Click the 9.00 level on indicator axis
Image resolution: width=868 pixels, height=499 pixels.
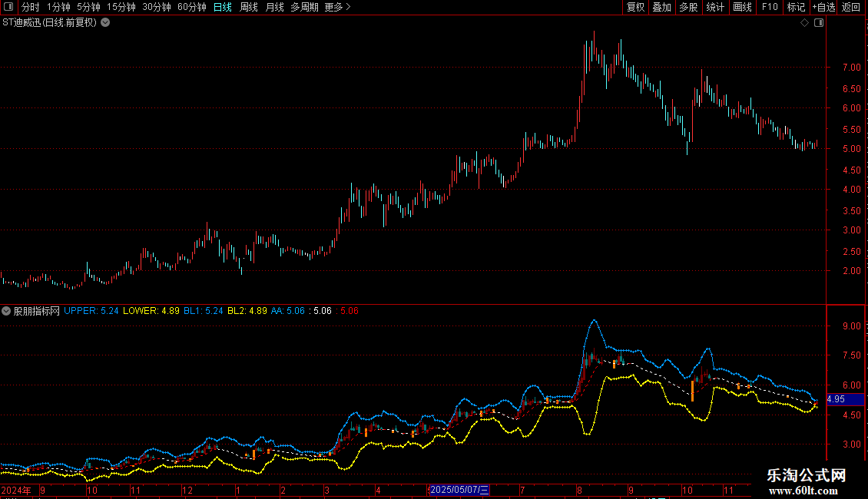[x=851, y=326]
